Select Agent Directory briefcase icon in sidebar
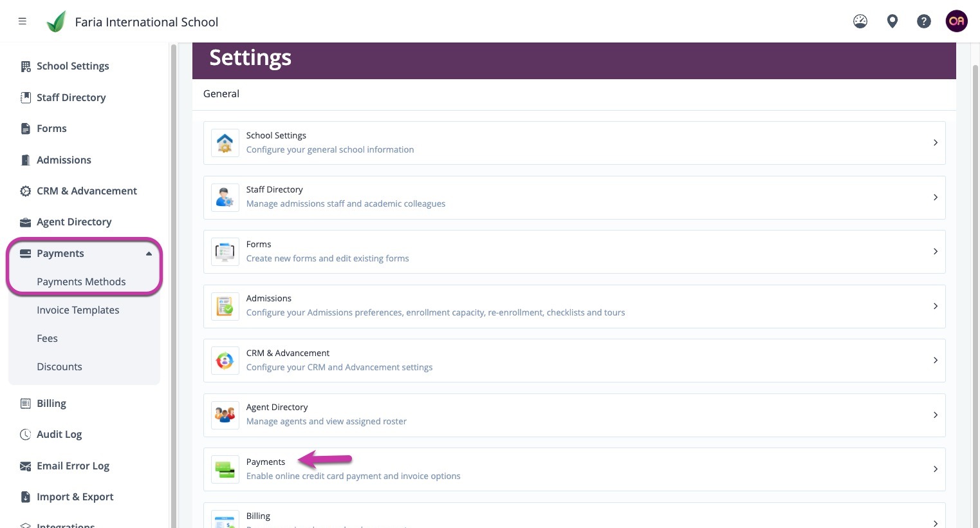Viewport: 980px width, 528px height. click(x=26, y=222)
